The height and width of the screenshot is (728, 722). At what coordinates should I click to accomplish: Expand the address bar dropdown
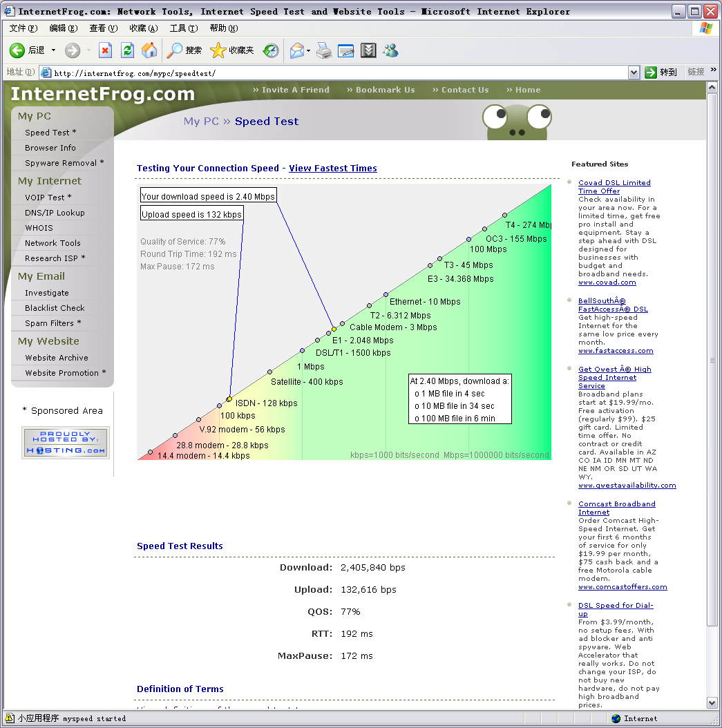coord(634,73)
